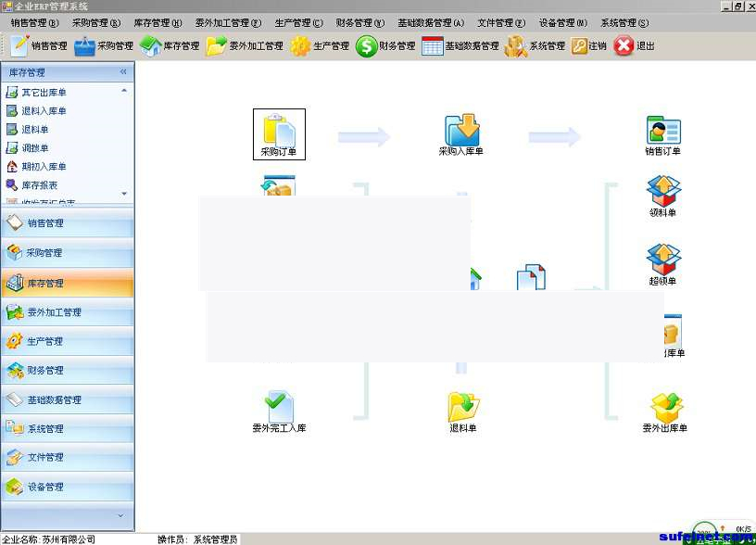Screen dimensions: 756x545
Task: Open the 委外完工入库 workflow icon
Action: (x=279, y=411)
